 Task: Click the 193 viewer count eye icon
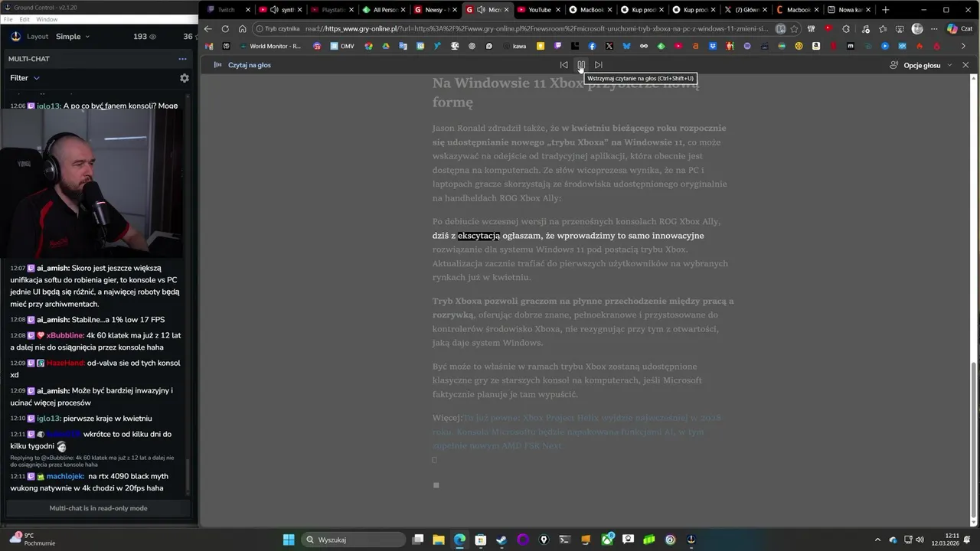click(152, 37)
